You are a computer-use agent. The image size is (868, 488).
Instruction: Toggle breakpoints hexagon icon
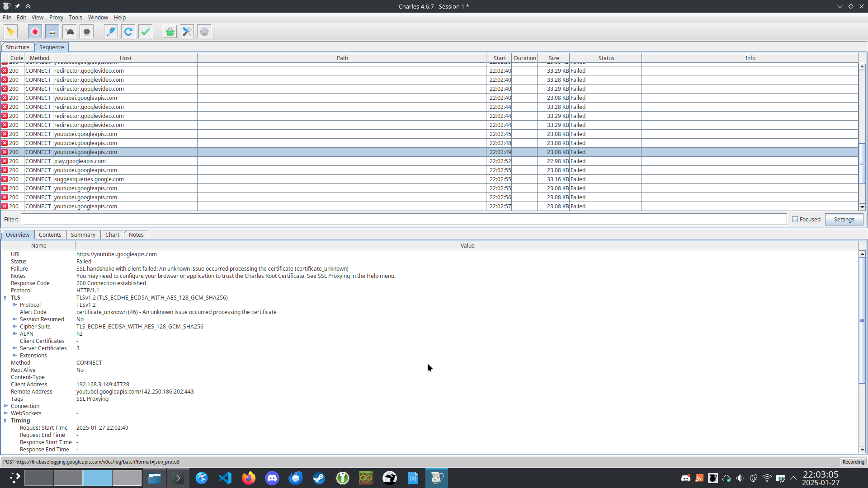tap(87, 32)
